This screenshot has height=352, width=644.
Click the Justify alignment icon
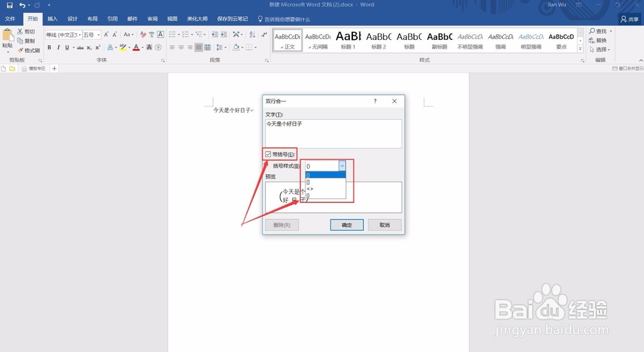click(199, 47)
